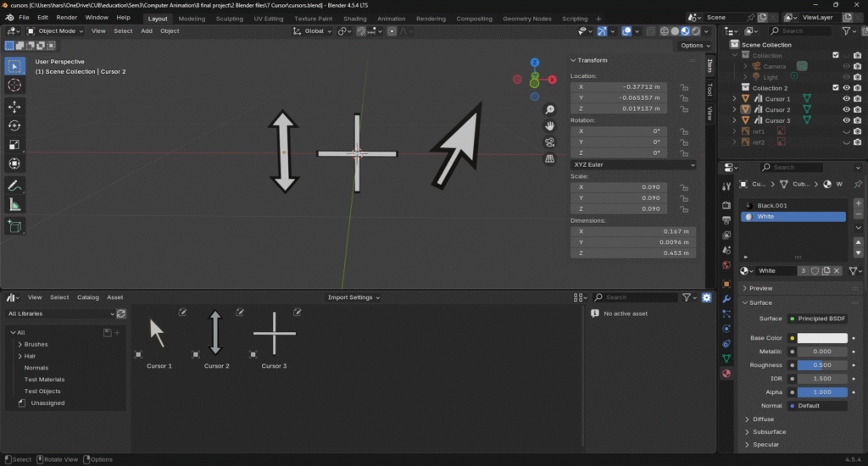Select Cursor 2 asset thumbnail
Image resolution: width=868 pixels, height=466 pixels.
pyautogui.click(x=216, y=333)
